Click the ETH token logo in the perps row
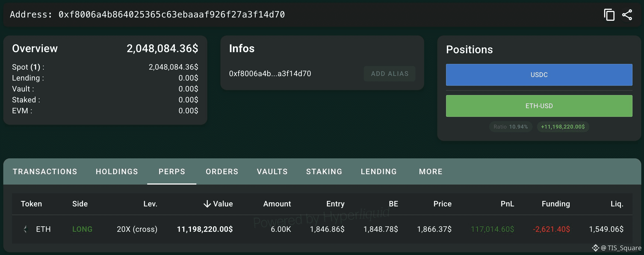This screenshot has height=255, width=644. click(x=25, y=229)
